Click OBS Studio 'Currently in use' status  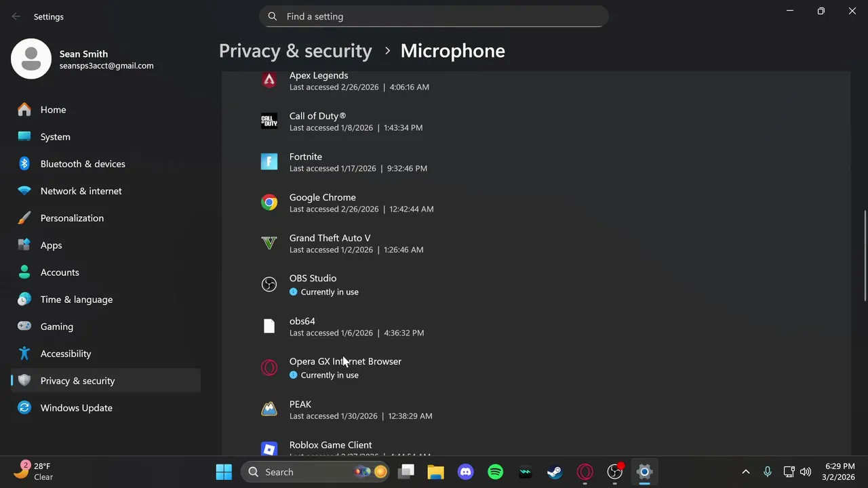(324, 292)
